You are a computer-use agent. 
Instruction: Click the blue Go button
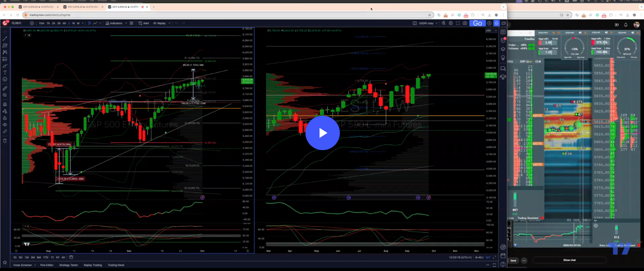(x=478, y=23)
